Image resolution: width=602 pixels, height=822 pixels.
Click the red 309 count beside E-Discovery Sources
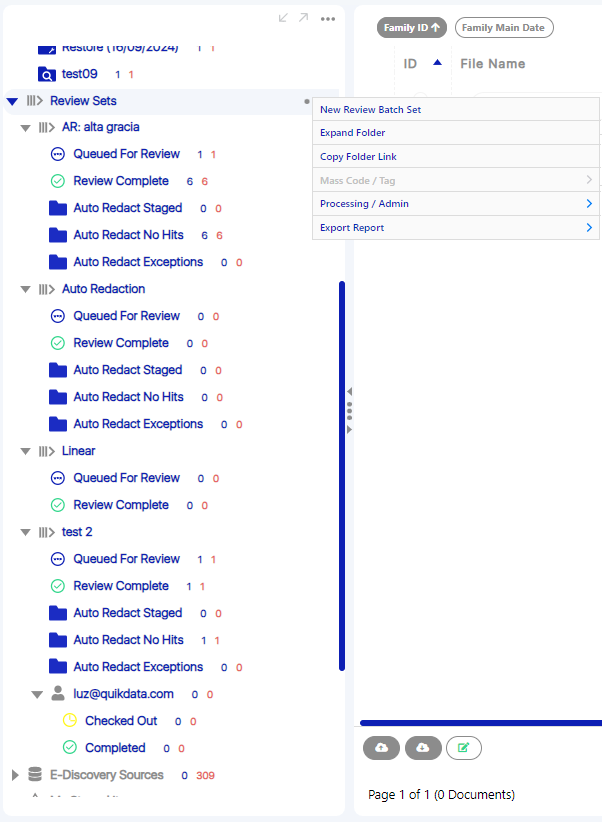tap(206, 775)
